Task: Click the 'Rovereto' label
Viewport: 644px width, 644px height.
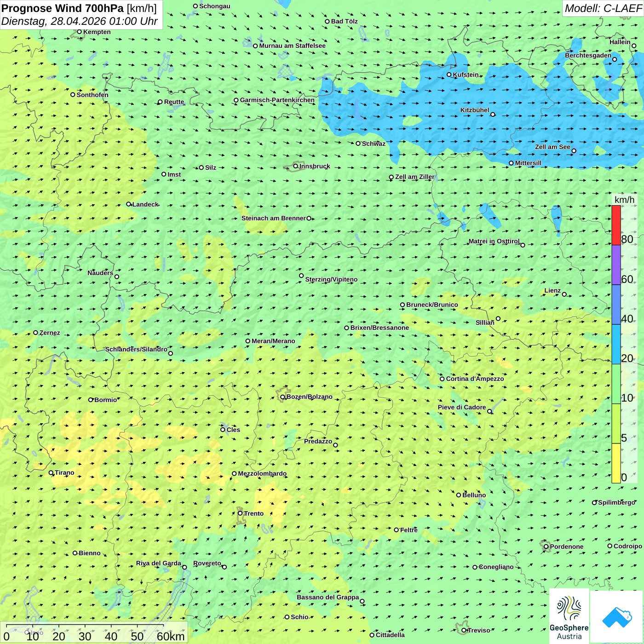Action: (x=207, y=563)
